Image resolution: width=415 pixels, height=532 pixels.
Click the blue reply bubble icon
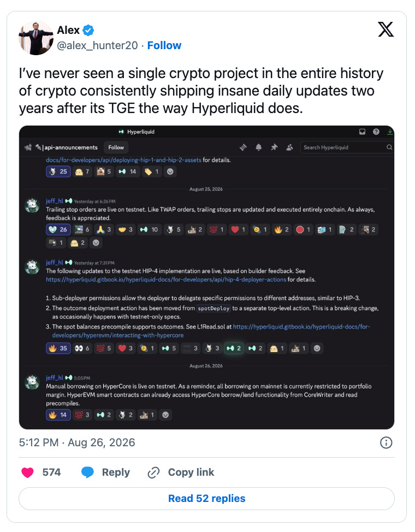[87, 472]
